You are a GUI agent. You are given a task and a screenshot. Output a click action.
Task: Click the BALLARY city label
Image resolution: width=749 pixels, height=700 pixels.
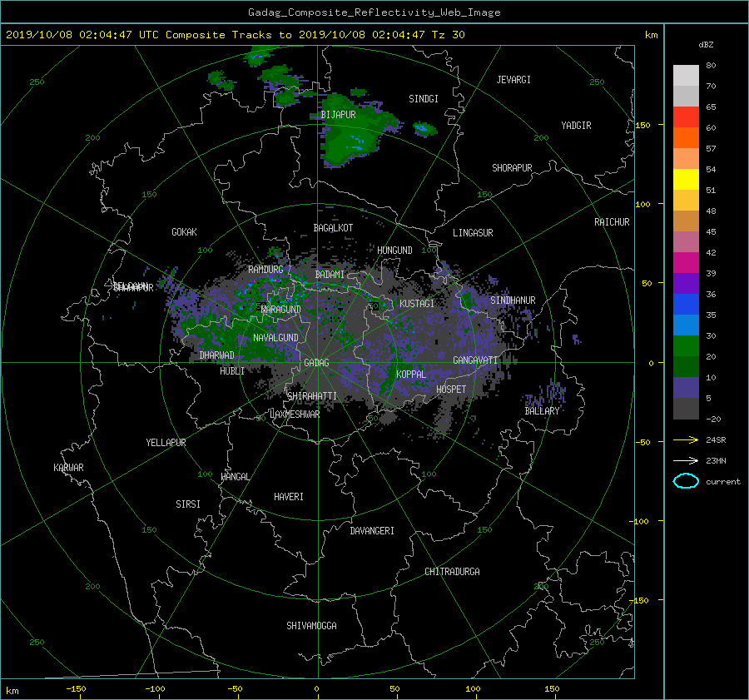pyautogui.click(x=542, y=411)
